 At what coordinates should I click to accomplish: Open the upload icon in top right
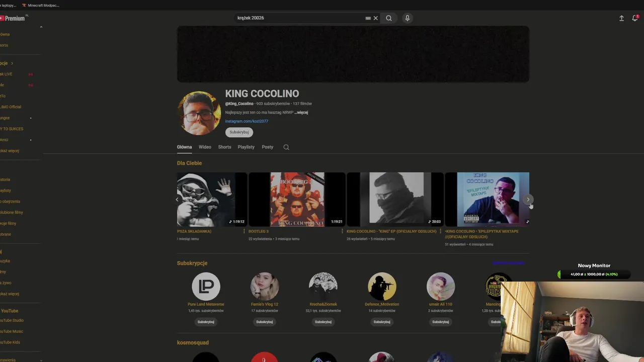[621, 18]
